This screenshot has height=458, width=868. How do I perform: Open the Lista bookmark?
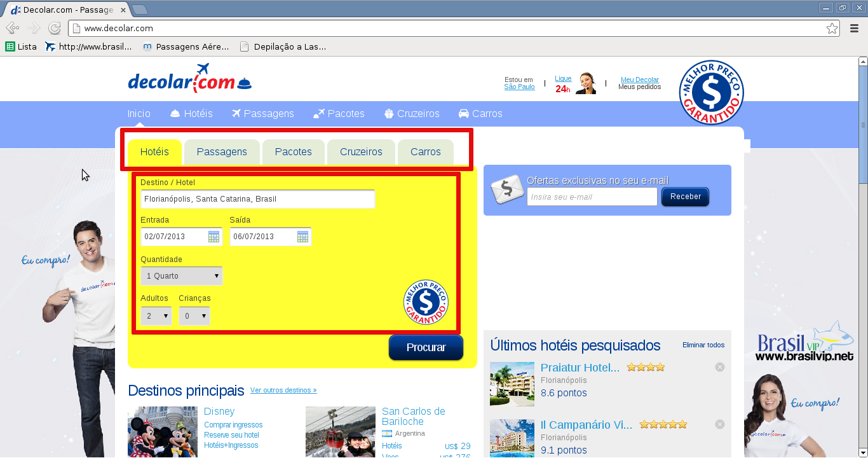pos(21,46)
